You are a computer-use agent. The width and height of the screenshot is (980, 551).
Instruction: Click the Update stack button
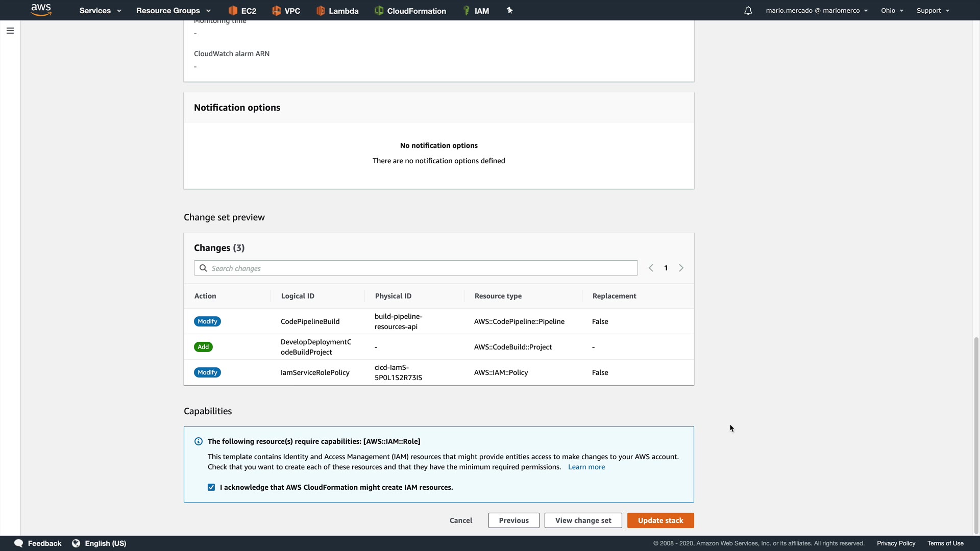click(x=660, y=520)
